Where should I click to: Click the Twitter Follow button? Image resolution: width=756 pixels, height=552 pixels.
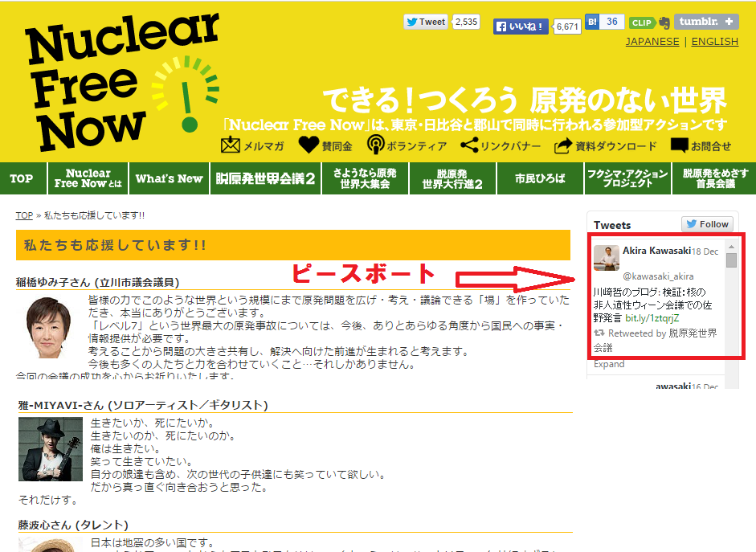click(x=707, y=224)
